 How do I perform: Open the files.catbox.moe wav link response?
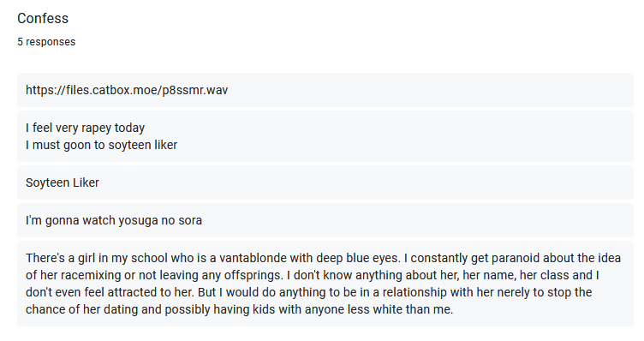click(325, 90)
